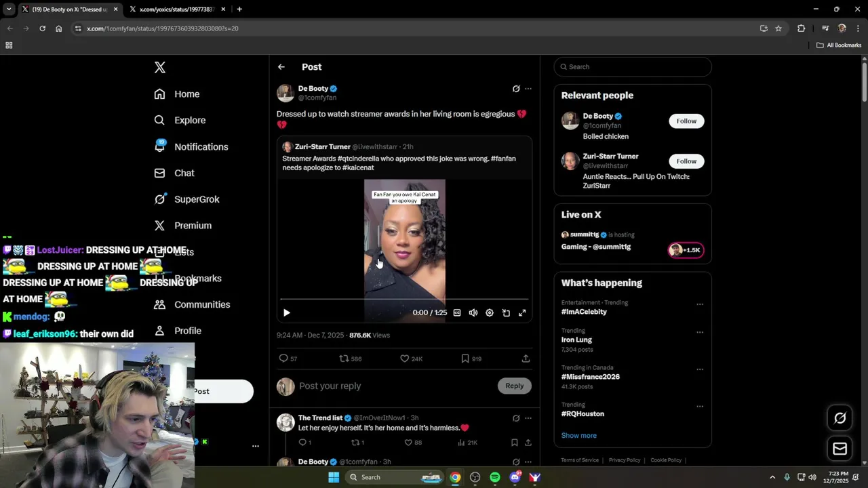Open Communities in the sidebar

[192, 304]
